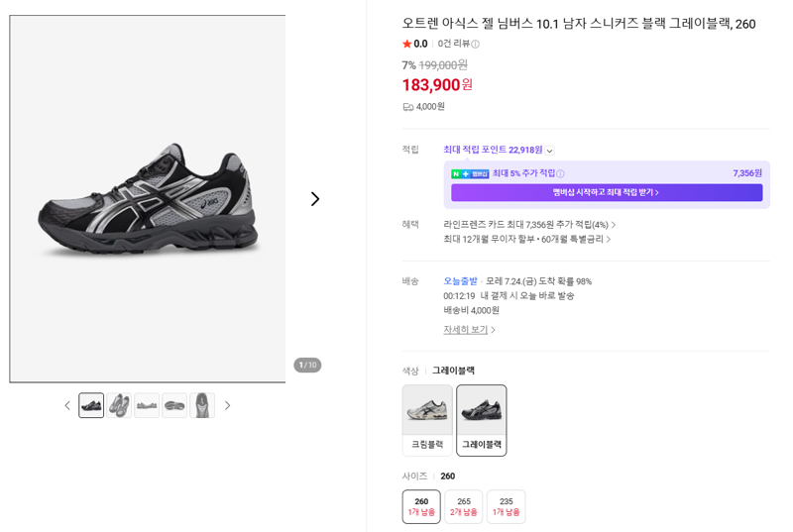
Task: Show next thumbnails with right arrow
Action: (x=228, y=406)
